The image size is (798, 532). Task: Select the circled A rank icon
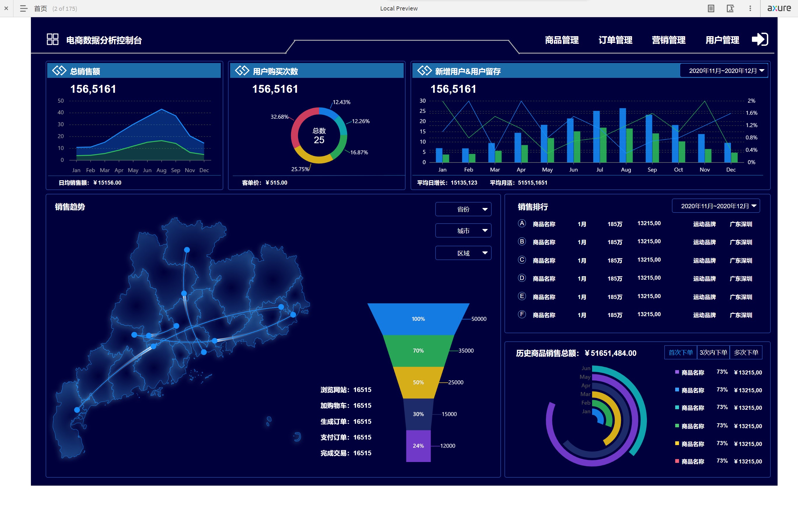coord(522,223)
